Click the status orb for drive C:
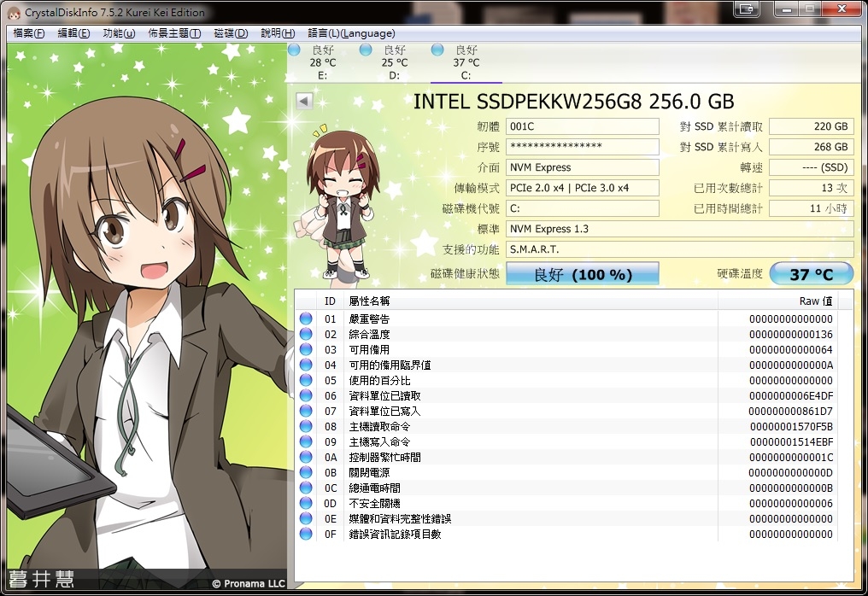Image resolution: width=868 pixels, height=596 pixels. tap(437, 50)
